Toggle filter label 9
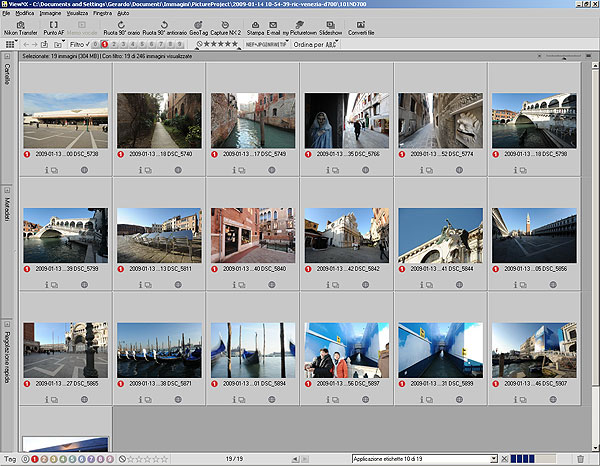This screenshot has width=600, height=466. coord(179,44)
